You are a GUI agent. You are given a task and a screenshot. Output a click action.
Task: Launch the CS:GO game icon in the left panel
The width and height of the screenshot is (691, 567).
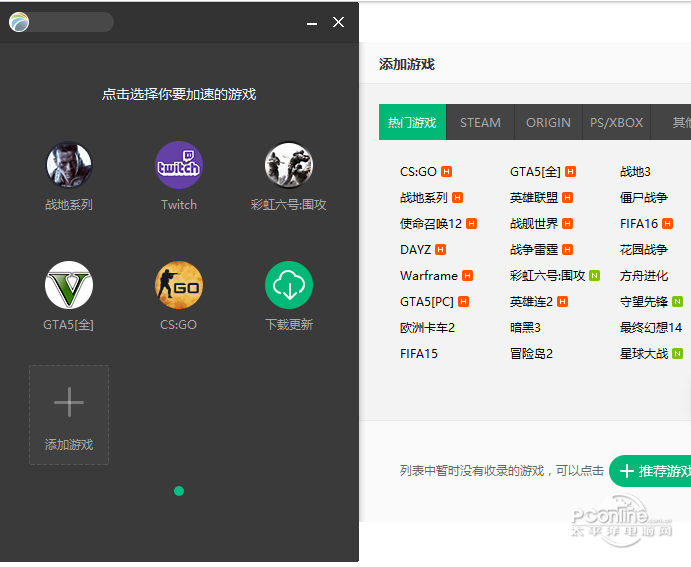(x=179, y=285)
